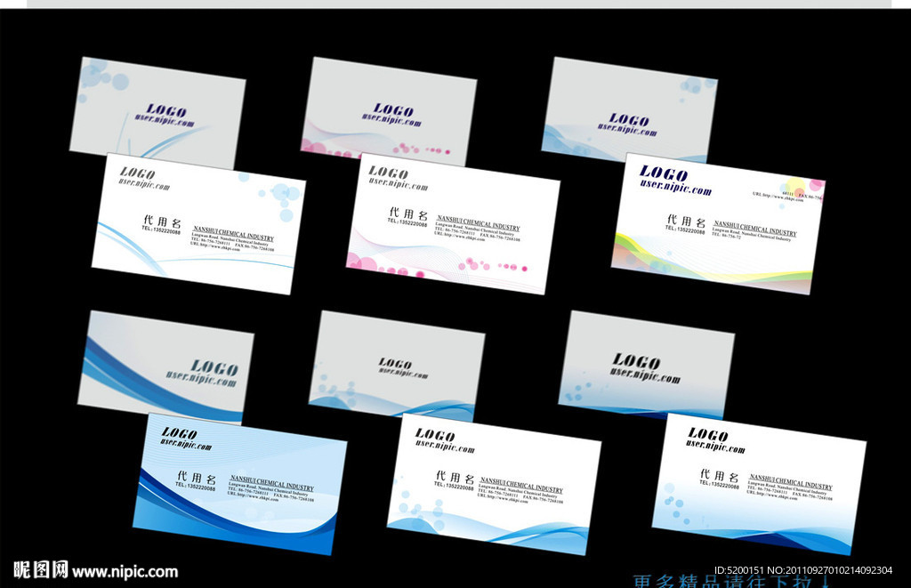Viewport: 911px width, 588px height.
Task: Click NANSHUI CHEMICAL INDUSTRY on pink card
Action: click(478, 223)
